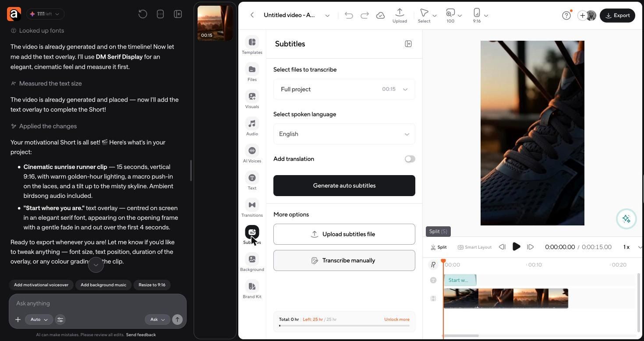Click Generate auto subtitles button
Viewport: 644px width, 341px height.
tap(344, 186)
